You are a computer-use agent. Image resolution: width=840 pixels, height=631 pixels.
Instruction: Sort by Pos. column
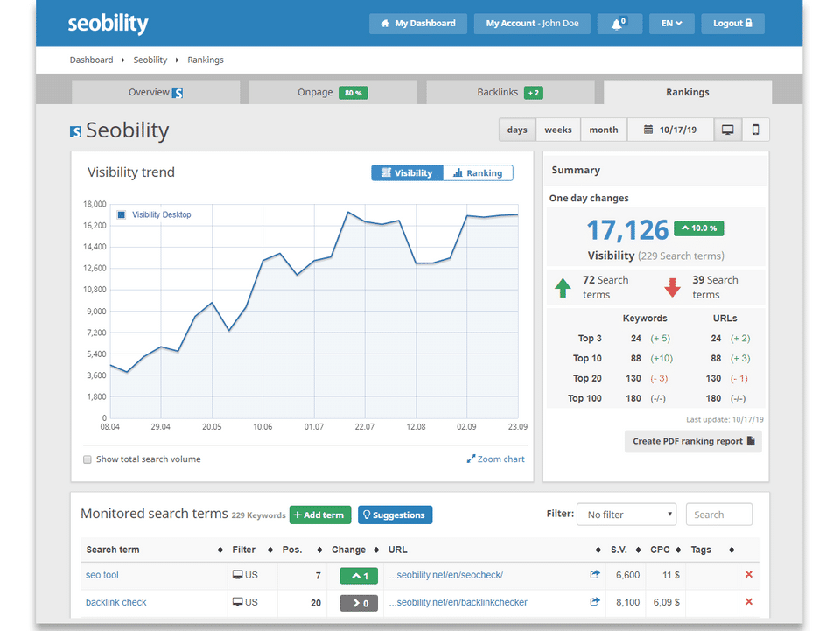click(302, 550)
